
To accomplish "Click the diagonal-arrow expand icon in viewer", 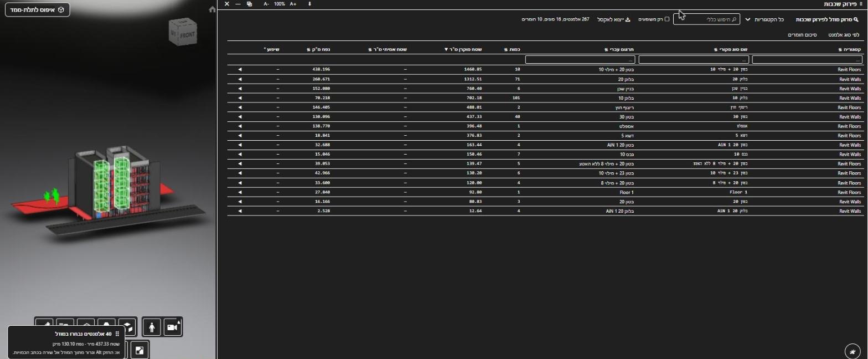I will click(139, 350).
